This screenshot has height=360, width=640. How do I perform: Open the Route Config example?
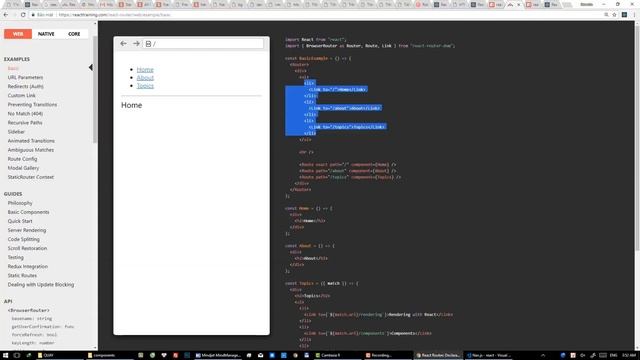[22, 159]
